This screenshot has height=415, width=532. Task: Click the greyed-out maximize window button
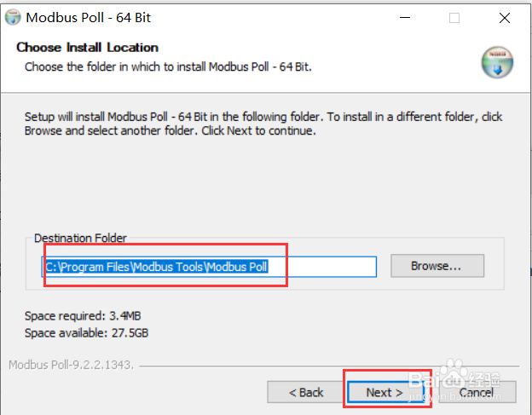454,18
